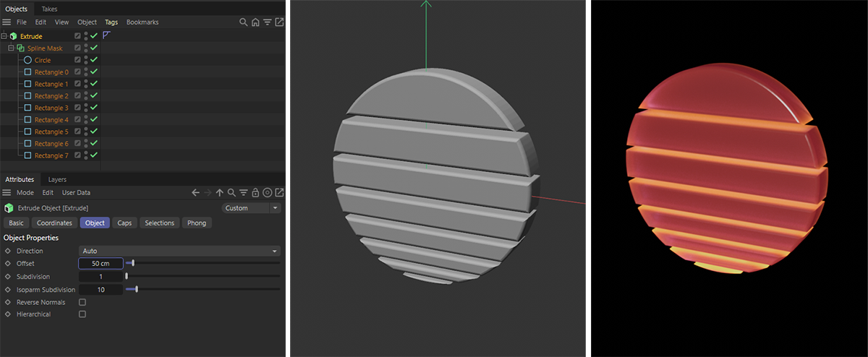Click the pop-out icon in Attributes panel
The width and height of the screenshot is (868, 357).
279,193
